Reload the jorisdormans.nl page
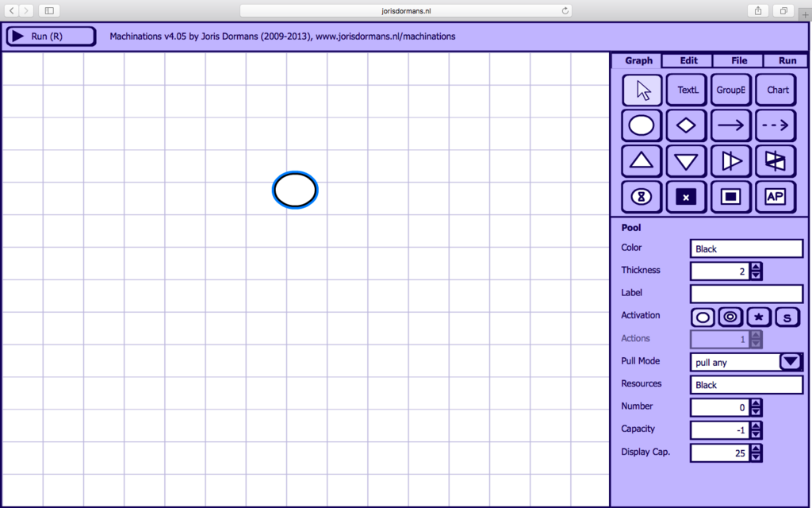Image resolution: width=812 pixels, height=508 pixels. point(565,10)
